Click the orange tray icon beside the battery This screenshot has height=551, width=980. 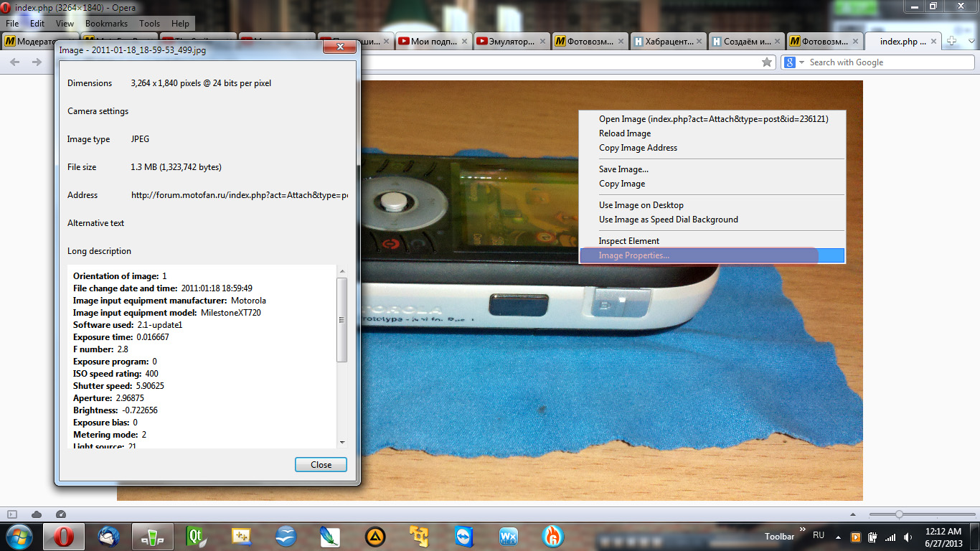(x=855, y=537)
